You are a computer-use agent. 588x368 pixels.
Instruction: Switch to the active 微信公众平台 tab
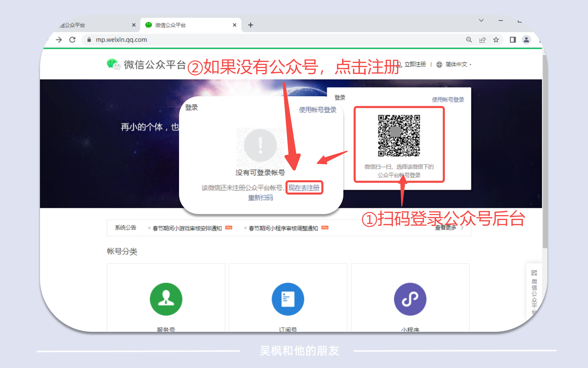191,25
